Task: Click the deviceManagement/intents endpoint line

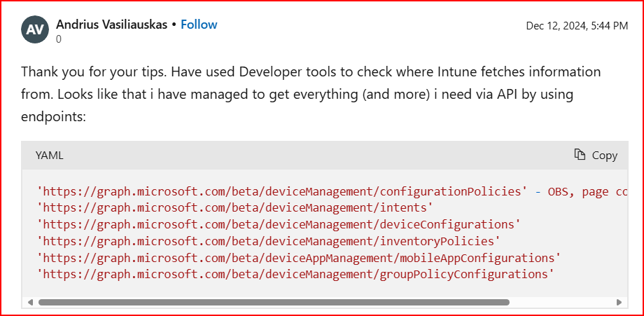Action: tap(236, 208)
